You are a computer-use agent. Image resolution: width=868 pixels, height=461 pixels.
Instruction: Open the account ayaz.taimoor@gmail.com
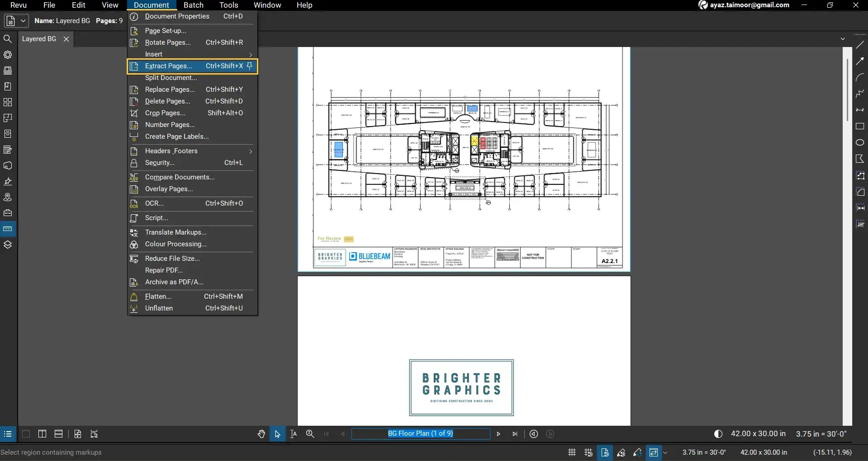pos(744,5)
